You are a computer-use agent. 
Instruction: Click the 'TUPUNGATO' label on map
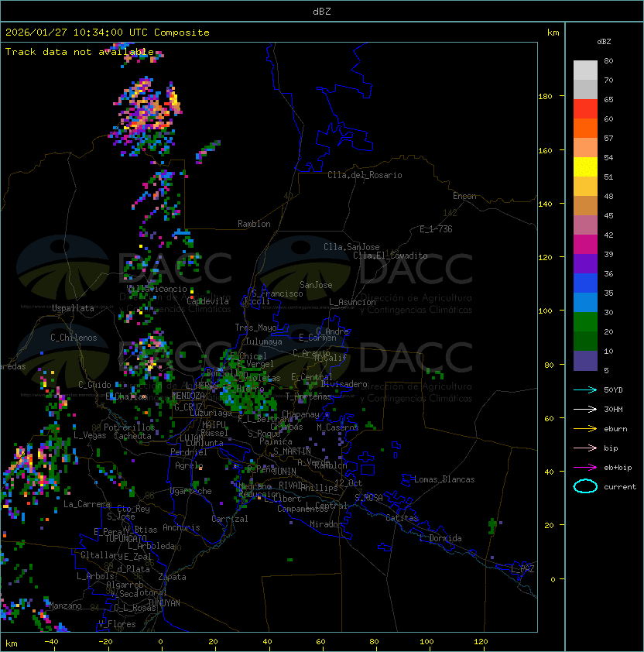click(125, 538)
